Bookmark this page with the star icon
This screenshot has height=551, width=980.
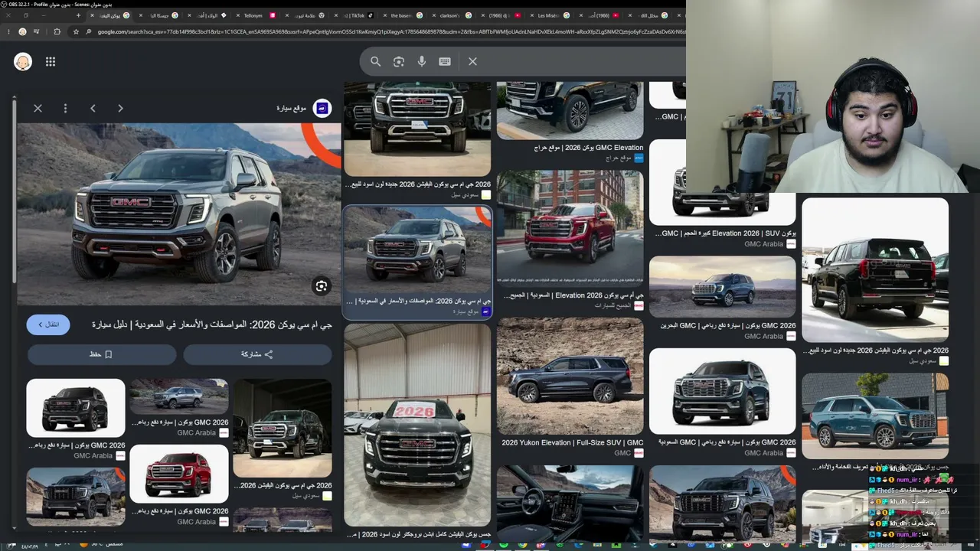coord(76,31)
